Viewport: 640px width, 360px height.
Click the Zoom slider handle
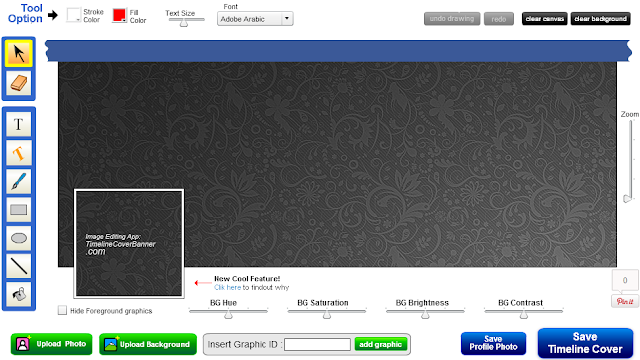pos(627,199)
